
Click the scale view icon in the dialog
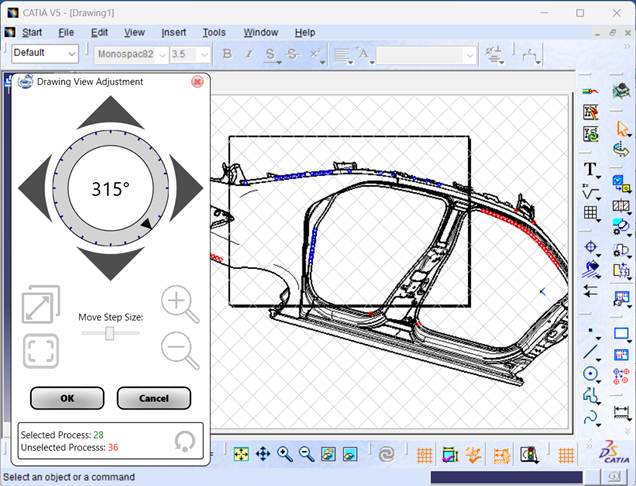click(41, 304)
